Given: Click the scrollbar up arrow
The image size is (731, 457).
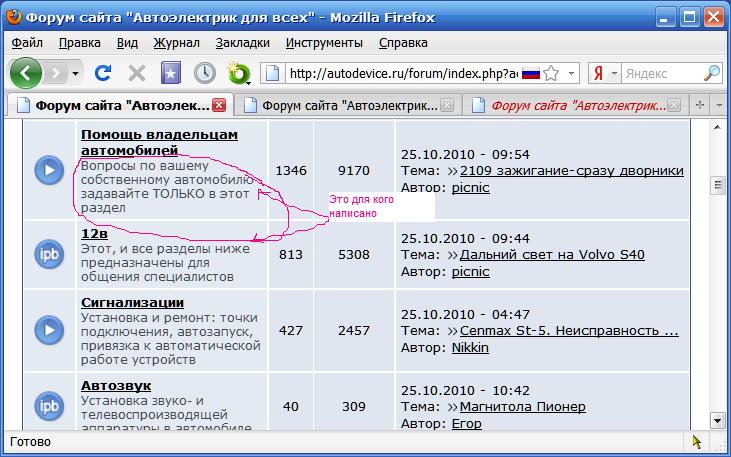Looking at the screenshot, I should [717, 127].
